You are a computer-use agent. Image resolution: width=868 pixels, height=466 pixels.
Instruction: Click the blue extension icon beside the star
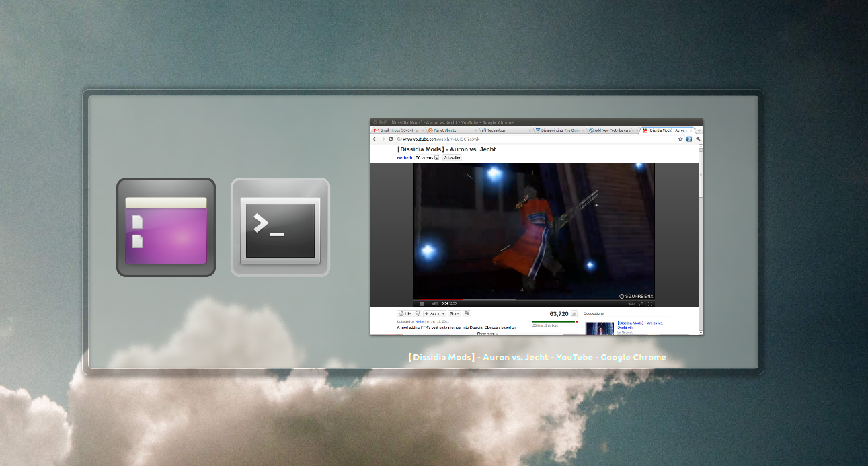click(x=689, y=139)
